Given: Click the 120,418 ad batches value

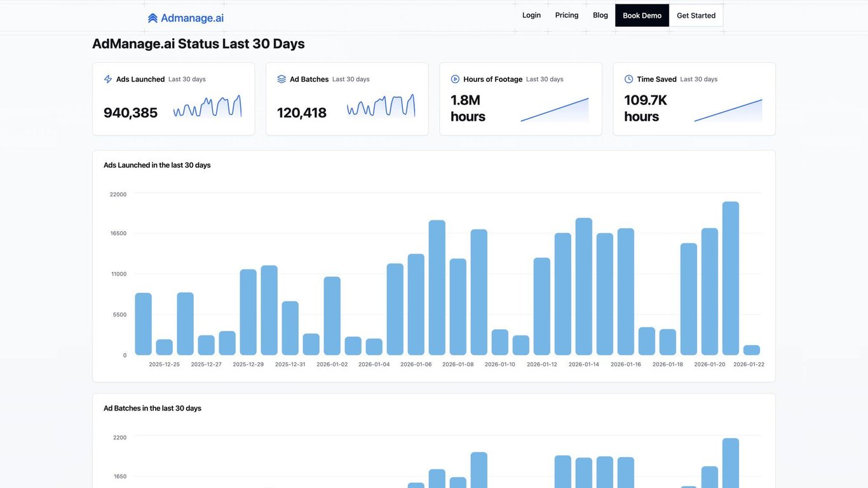Looking at the screenshot, I should pos(302,112).
